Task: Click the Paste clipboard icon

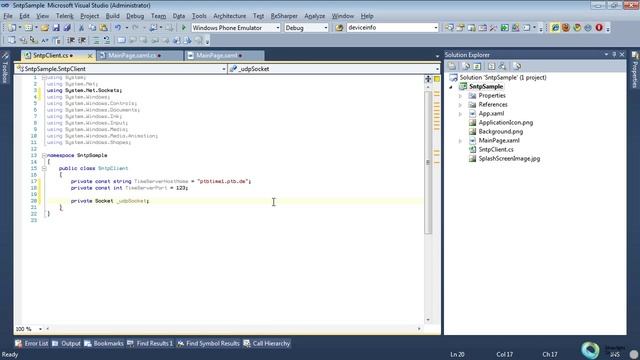Action: click(104, 28)
